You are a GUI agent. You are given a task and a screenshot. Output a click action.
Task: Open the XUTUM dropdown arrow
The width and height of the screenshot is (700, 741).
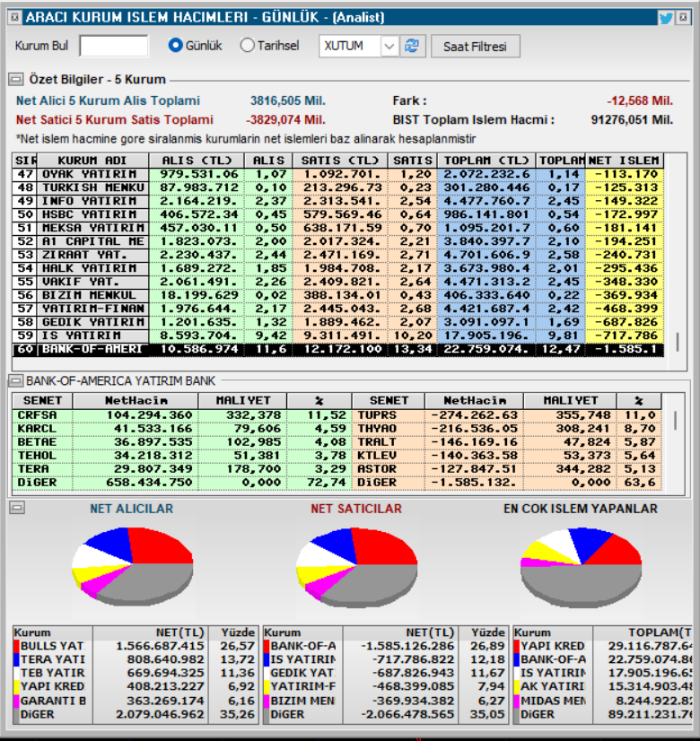[x=389, y=47]
